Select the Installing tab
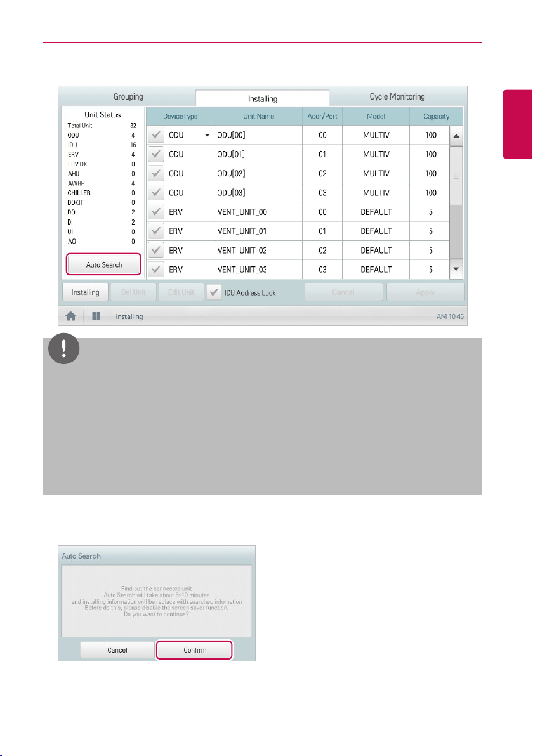 263,98
